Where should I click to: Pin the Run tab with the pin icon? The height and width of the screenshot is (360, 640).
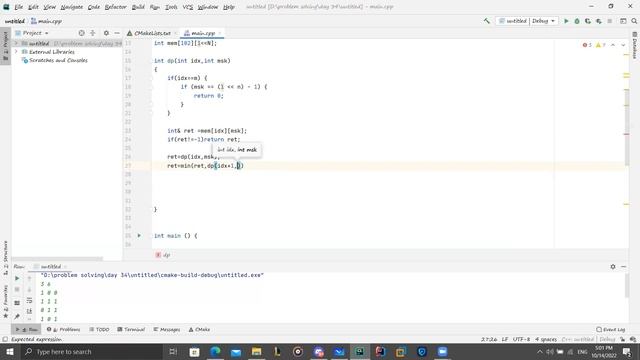click(x=17, y=316)
